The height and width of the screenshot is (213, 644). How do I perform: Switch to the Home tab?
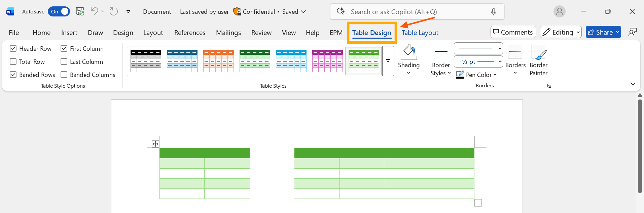(x=41, y=33)
